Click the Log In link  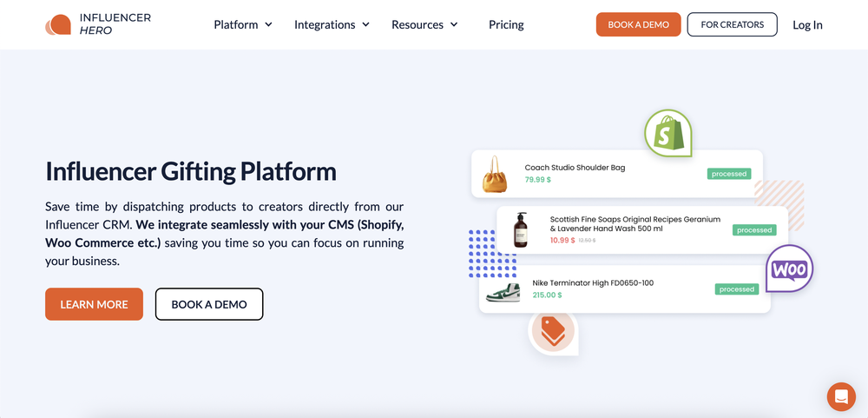tap(807, 25)
